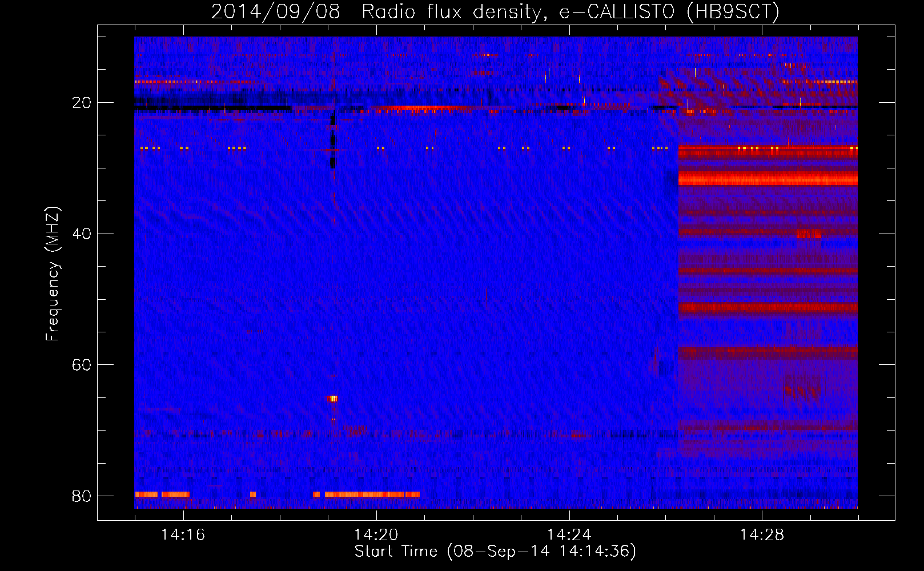The image size is (924, 571).
Task: Click the "60" frequency tick label
Action: pyautogui.click(x=81, y=364)
